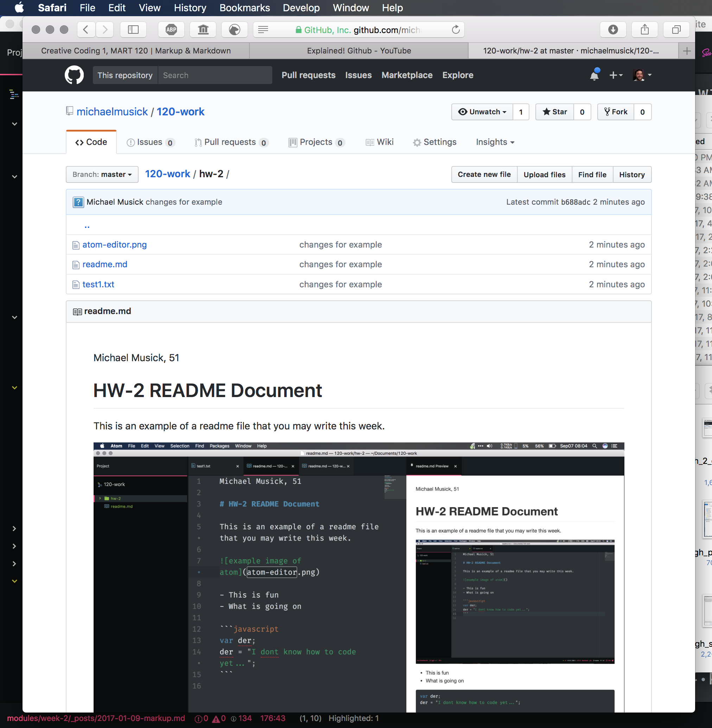
Task: Switch to the Code tab
Action: (x=91, y=142)
